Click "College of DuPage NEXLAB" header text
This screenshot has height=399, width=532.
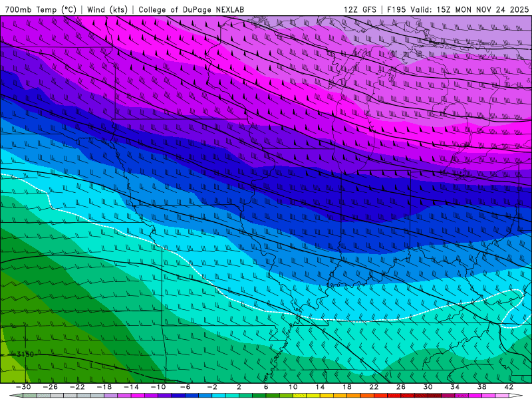click(191, 9)
